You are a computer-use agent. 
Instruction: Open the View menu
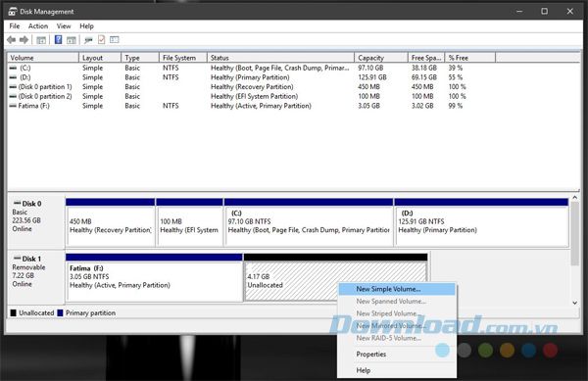pos(64,26)
